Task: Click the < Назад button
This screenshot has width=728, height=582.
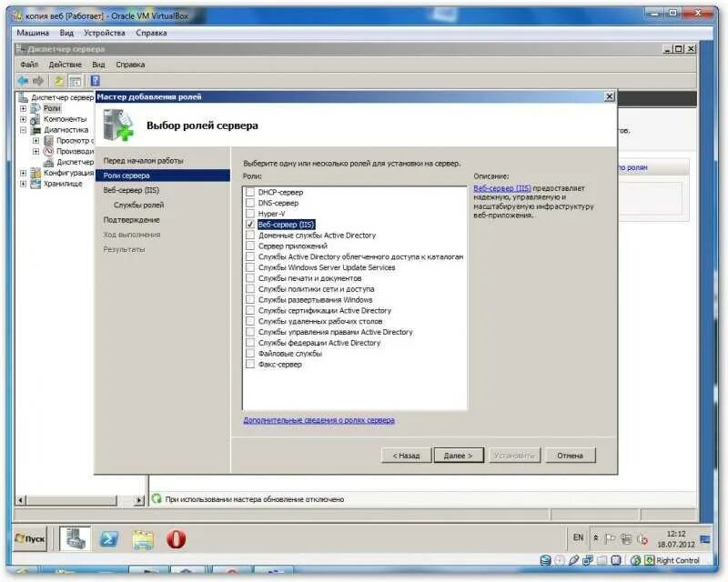Action: [406, 456]
